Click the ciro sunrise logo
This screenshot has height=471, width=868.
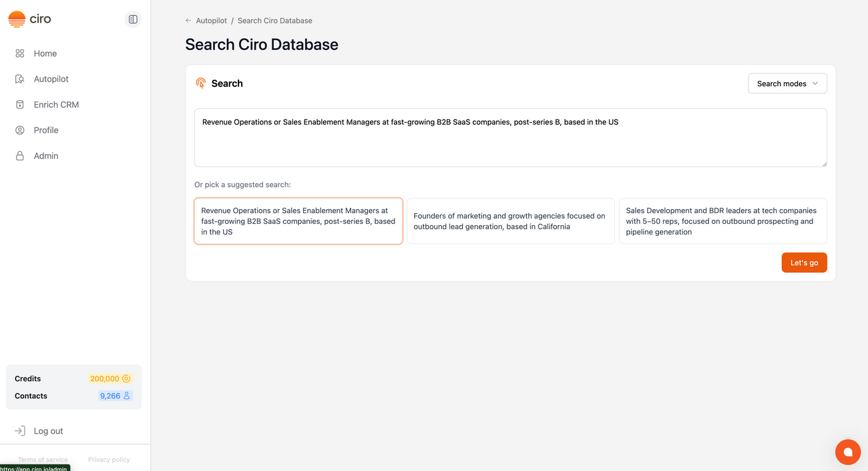click(16, 19)
